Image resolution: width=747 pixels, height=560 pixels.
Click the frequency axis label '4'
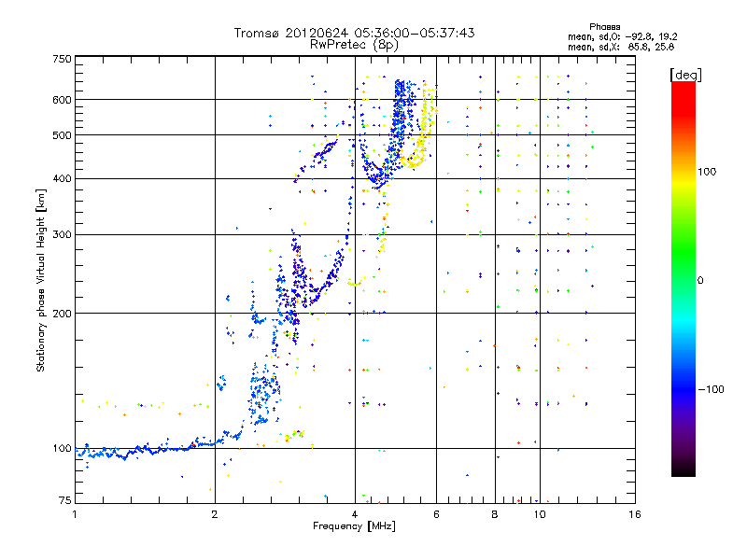(355, 514)
